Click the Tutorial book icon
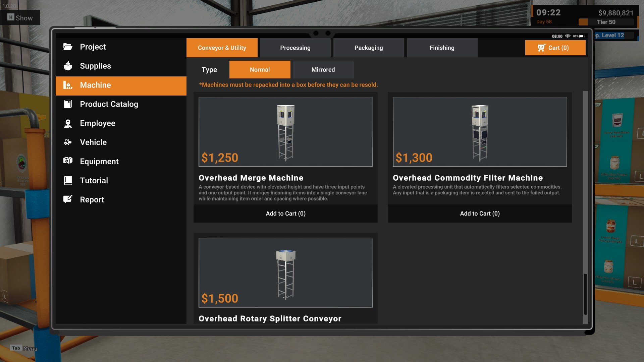This screenshot has height=362, width=644. [x=68, y=181]
